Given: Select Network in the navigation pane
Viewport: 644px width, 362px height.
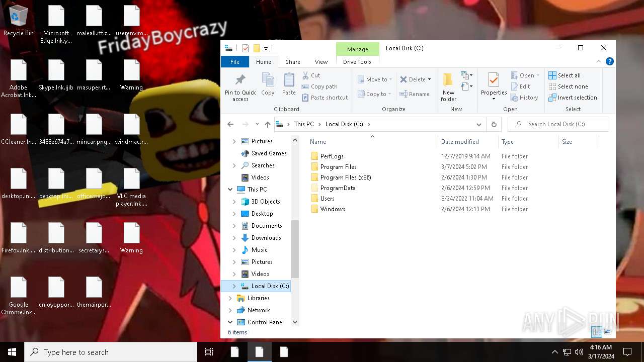Looking at the screenshot, I should click(x=259, y=310).
